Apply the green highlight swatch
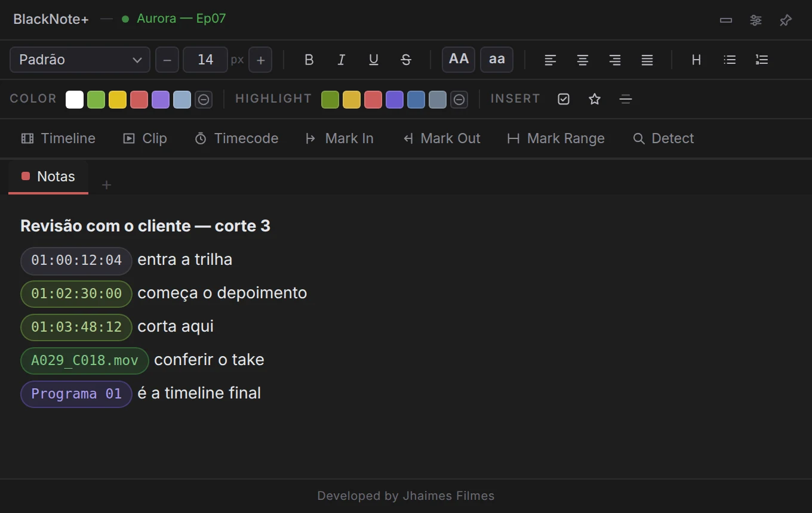The height and width of the screenshot is (513, 812). tap(330, 100)
